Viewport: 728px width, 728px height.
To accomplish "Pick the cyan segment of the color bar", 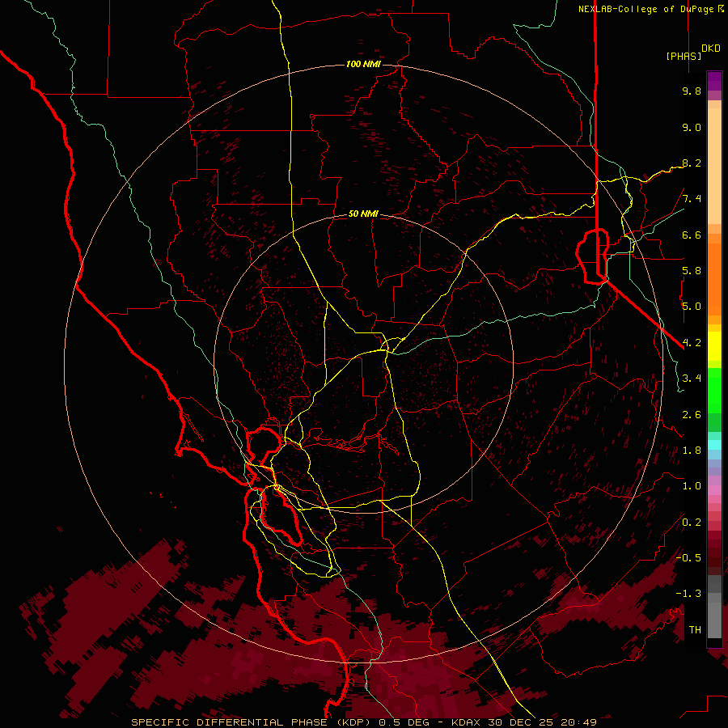I will point(714,445).
